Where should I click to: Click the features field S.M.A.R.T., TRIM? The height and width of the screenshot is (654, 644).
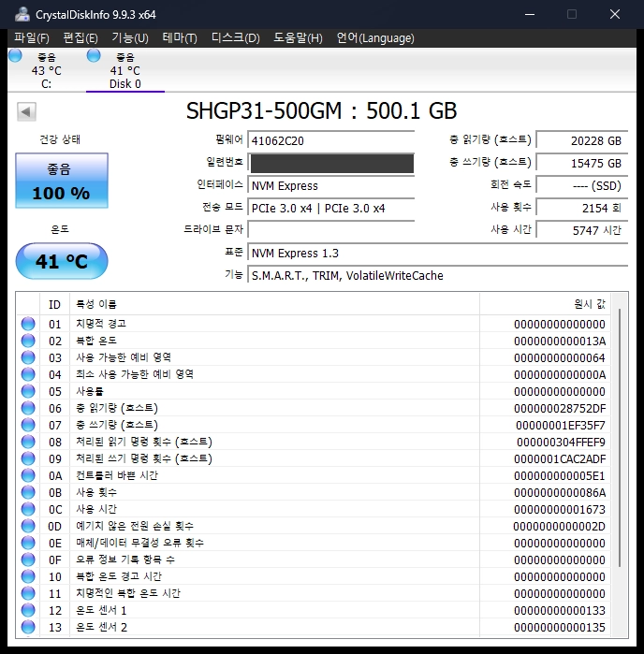click(x=438, y=276)
